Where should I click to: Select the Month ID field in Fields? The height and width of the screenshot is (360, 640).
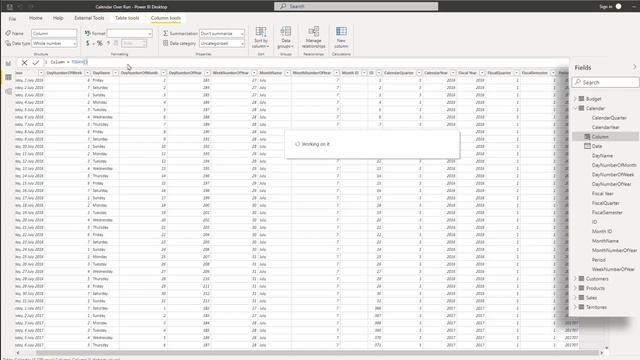point(602,231)
